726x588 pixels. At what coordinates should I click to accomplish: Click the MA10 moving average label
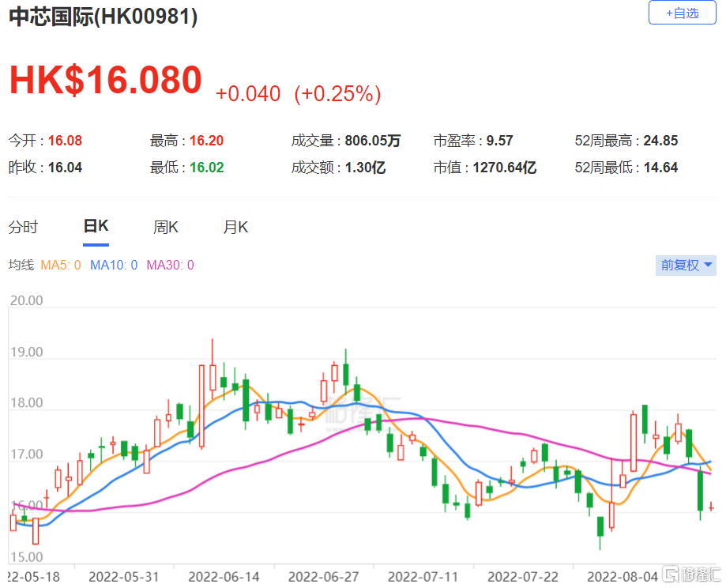click(x=114, y=265)
